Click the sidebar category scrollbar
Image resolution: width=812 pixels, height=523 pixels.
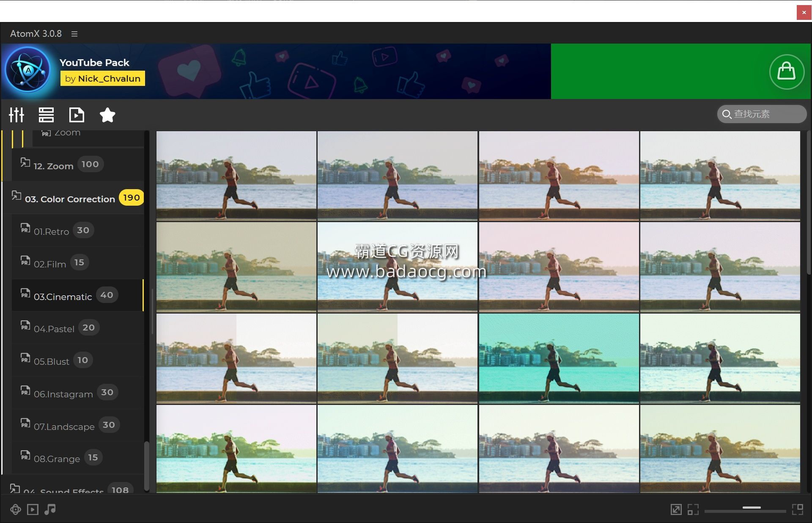(147, 465)
